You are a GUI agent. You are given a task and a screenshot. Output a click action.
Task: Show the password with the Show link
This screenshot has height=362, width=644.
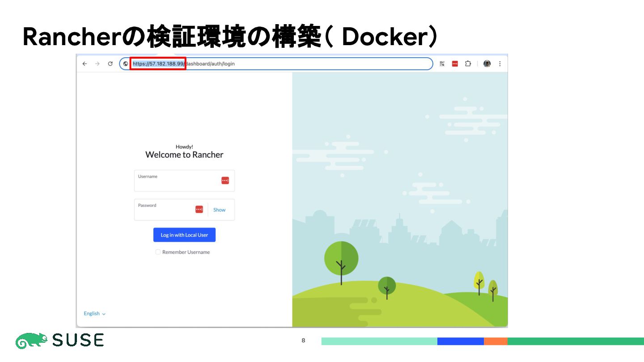(x=219, y=210)
